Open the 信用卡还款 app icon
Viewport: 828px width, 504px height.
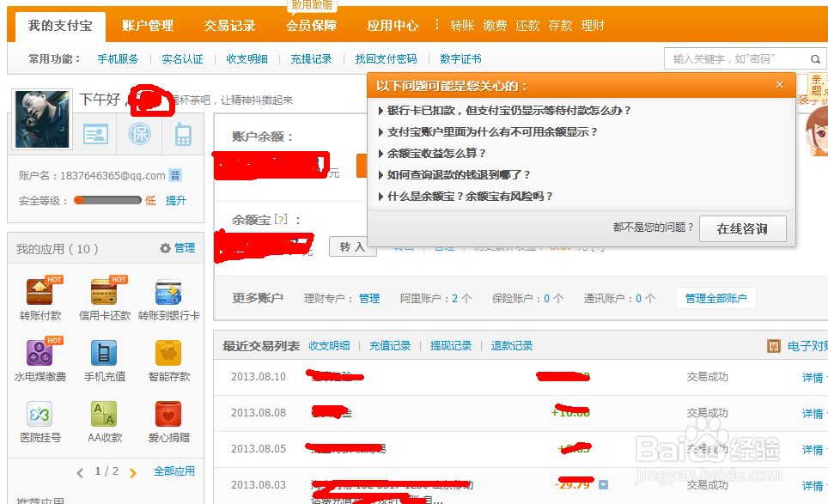(x=104, y=291)
